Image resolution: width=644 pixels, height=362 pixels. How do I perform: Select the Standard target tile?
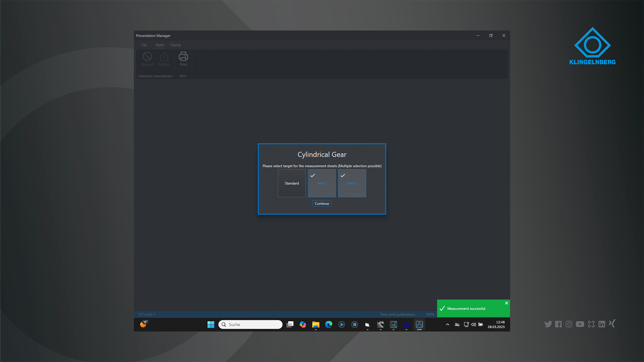point(292,183)
